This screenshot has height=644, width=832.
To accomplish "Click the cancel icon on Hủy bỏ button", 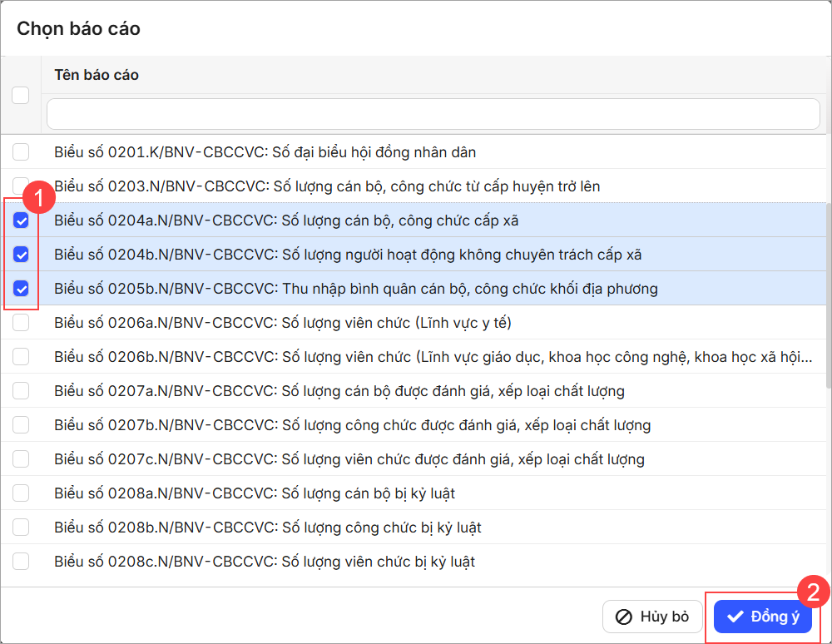I will click(x=623, y=617).
